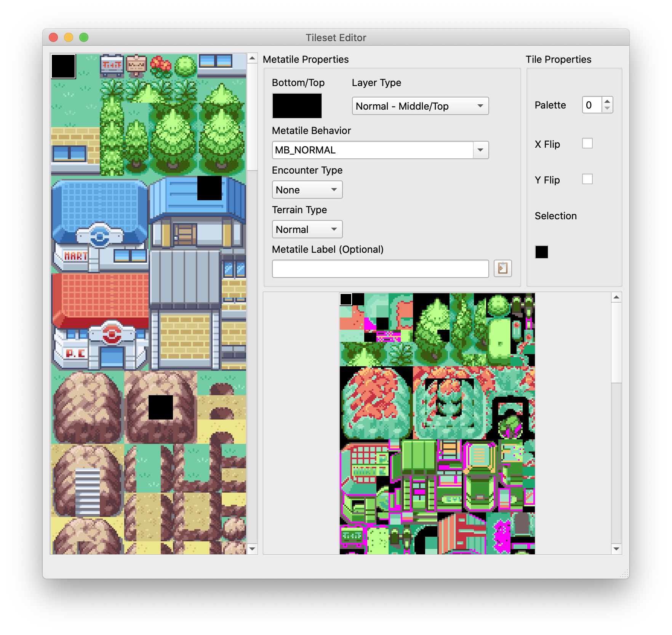Click the tiles panel scrollbar handle

(616, 343)
